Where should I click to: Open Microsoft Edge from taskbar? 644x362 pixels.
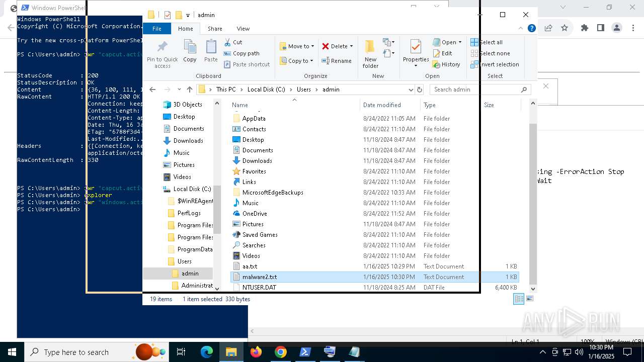point(207,352)
